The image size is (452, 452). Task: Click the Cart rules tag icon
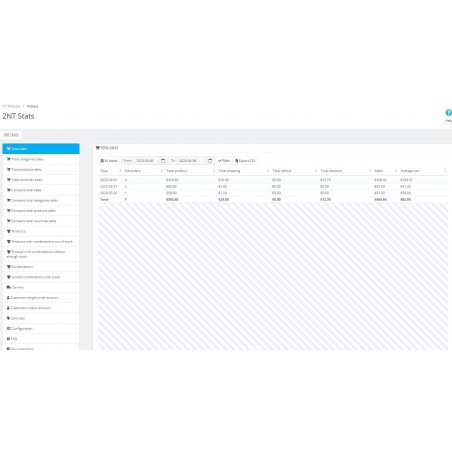click(x=8, y=318)
